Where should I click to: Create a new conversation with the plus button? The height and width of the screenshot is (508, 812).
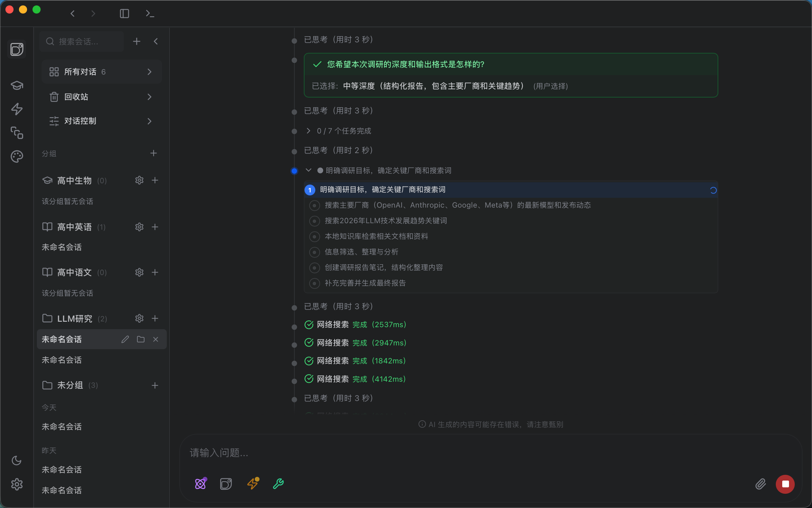pyautogui.click(x=136, y=41)
